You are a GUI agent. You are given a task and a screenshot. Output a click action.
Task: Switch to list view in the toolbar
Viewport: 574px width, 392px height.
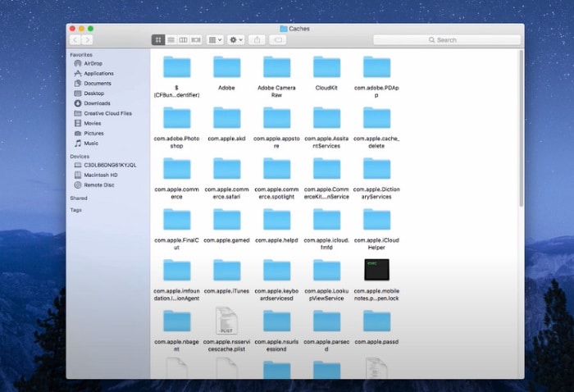click(171, 40)
